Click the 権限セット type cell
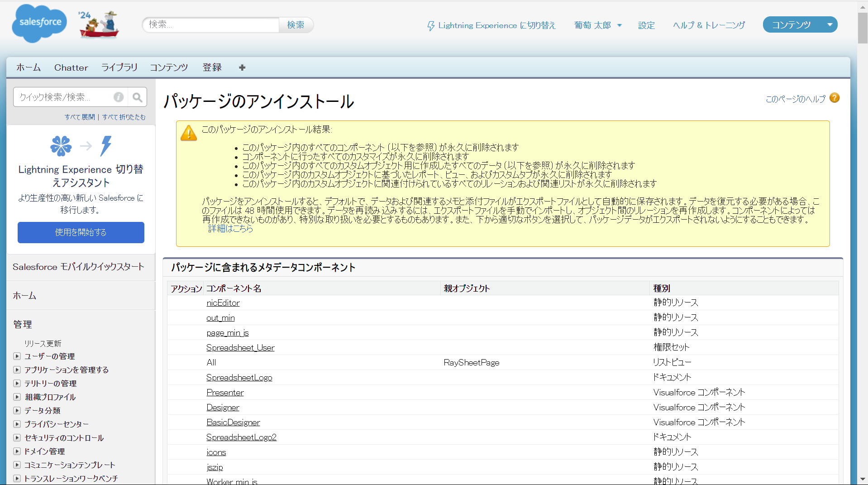 672,347
